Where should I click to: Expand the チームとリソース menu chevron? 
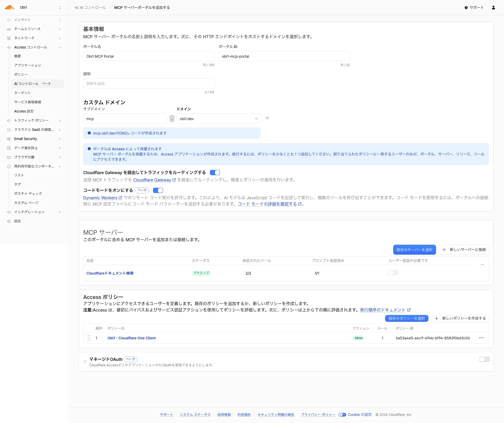60,29
